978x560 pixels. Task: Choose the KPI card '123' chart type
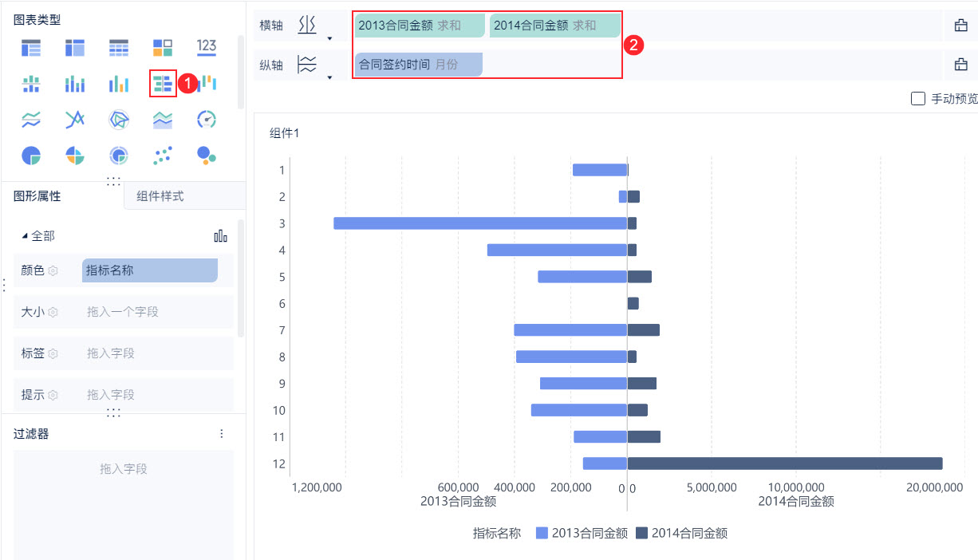coord(207,47)
